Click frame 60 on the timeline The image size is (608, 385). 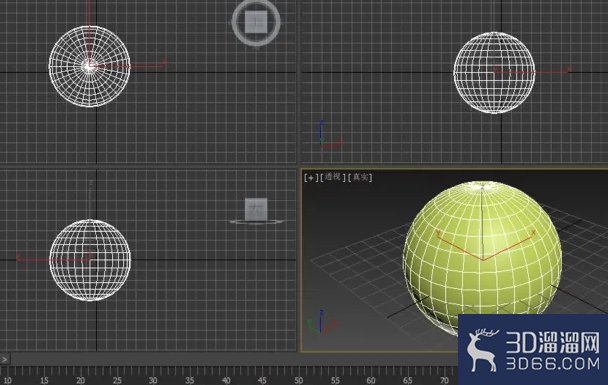(371, 380)
